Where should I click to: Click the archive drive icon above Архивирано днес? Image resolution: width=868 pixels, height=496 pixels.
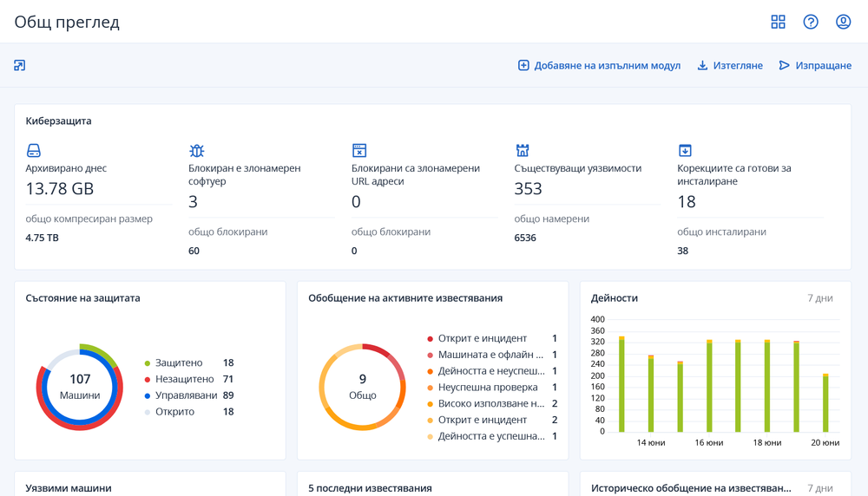tap(34, 151)
